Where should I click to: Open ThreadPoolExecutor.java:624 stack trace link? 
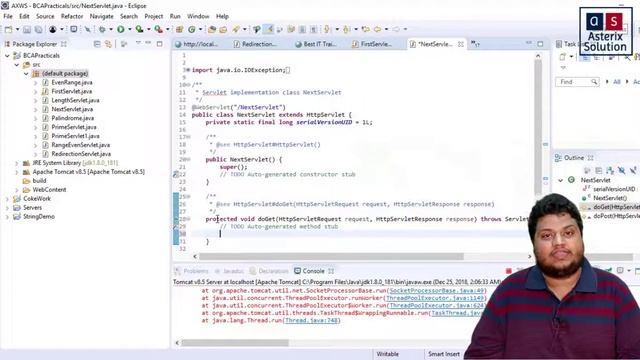coord(437,305)
